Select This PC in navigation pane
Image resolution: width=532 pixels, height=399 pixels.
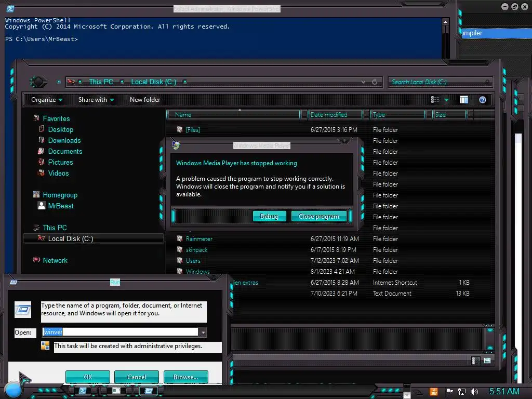tap(55, 228)
